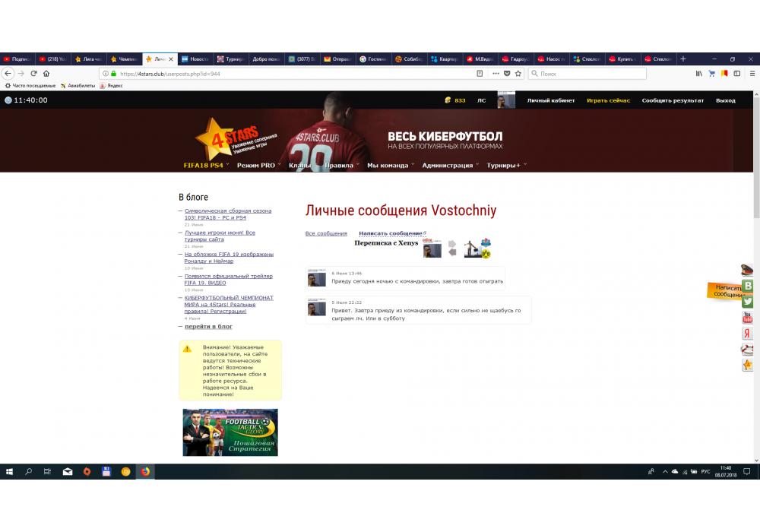Expand the Турниры+ menu
Viewport: 760px width, 532px height.
pyautogui.click(x=506, y=165)
